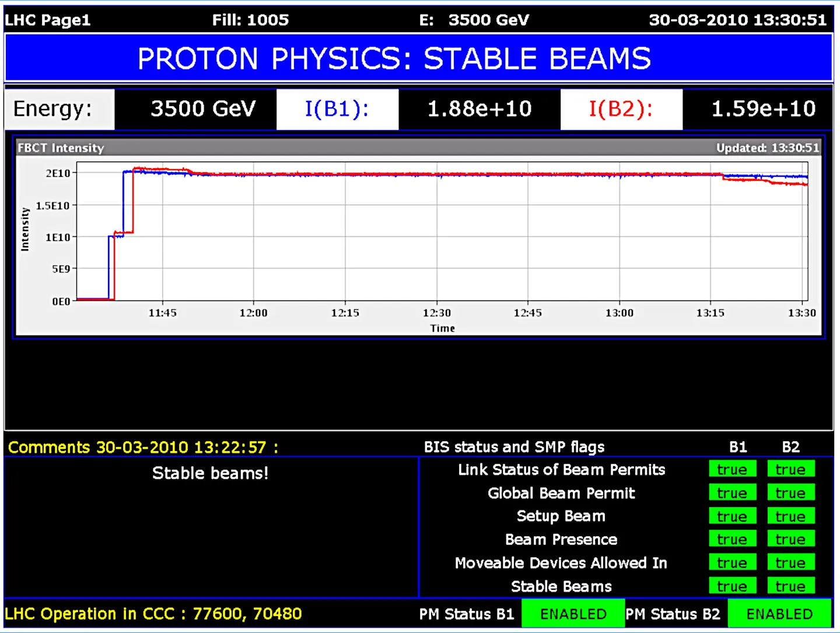
Task: Click the '11:45' time axis tick
Action: click(162, 313)
